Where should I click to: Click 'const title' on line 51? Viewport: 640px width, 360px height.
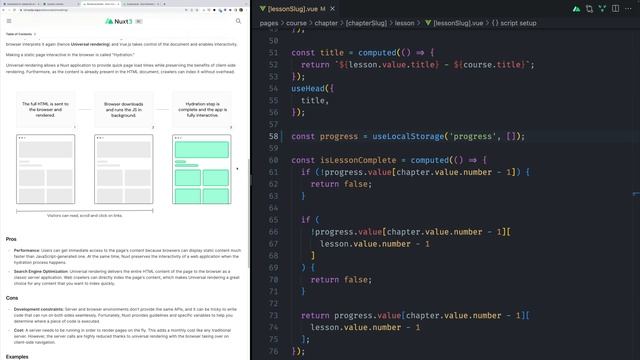tap(318, 53)
